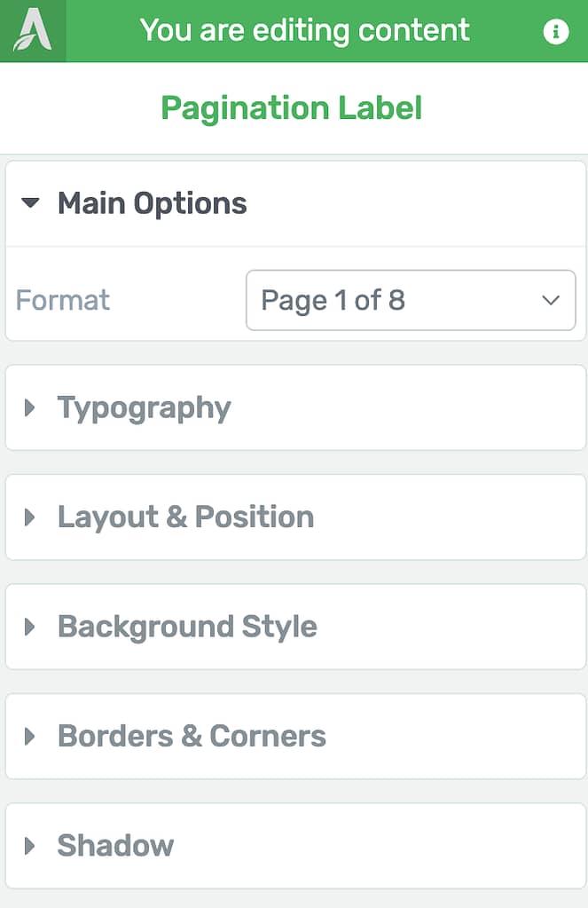The image size is (588, 908).
Task: Click the 'You are editing content' header text
Action: (x=304, y=31)
